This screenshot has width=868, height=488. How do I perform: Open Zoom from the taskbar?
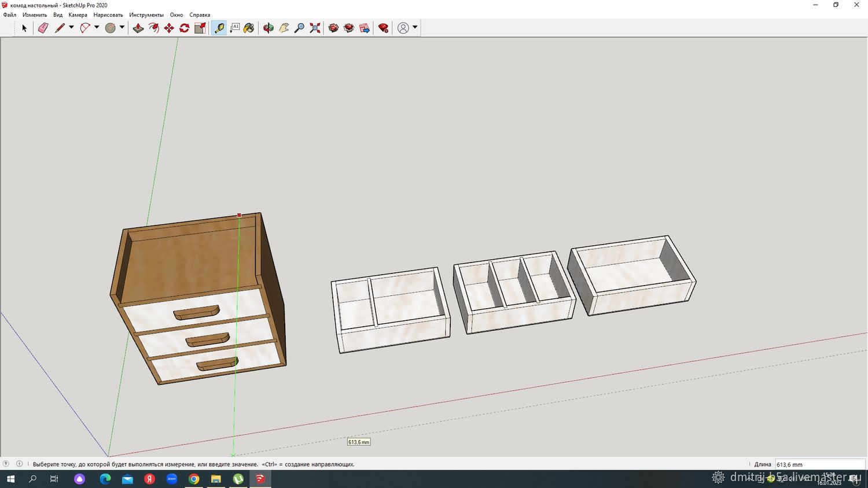172,479
